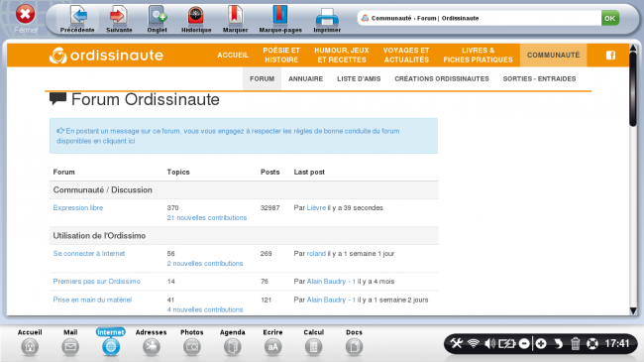Open the SORTIES - ENTRAIDES tab
Image resolution: width=644 pixels, height=362 pixels.
pos(539,78)
